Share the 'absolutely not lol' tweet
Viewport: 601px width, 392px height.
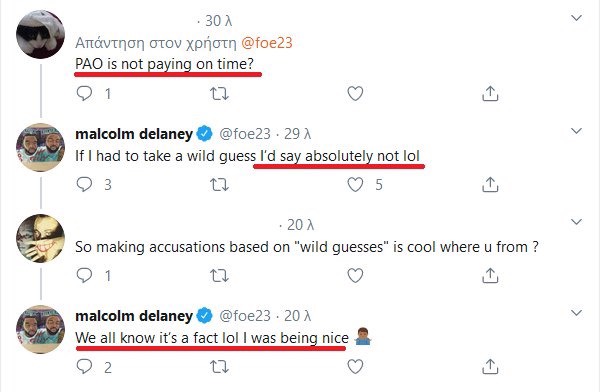[490, 185]
